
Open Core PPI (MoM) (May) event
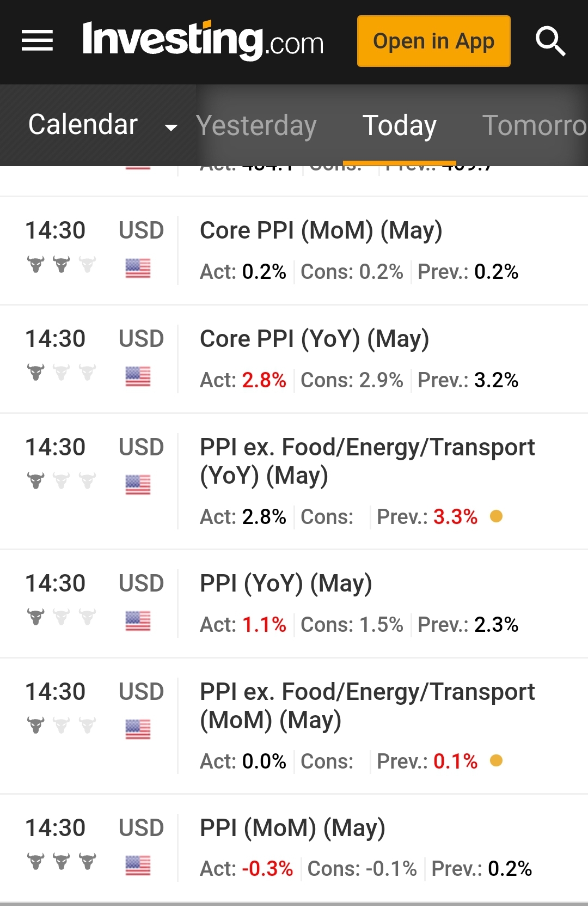(x=321, y=230)
